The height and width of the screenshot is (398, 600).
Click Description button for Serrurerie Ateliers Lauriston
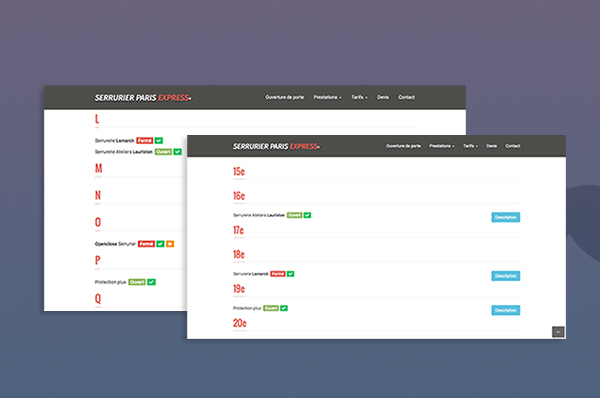pyautogui.click(x=505, y=217)
